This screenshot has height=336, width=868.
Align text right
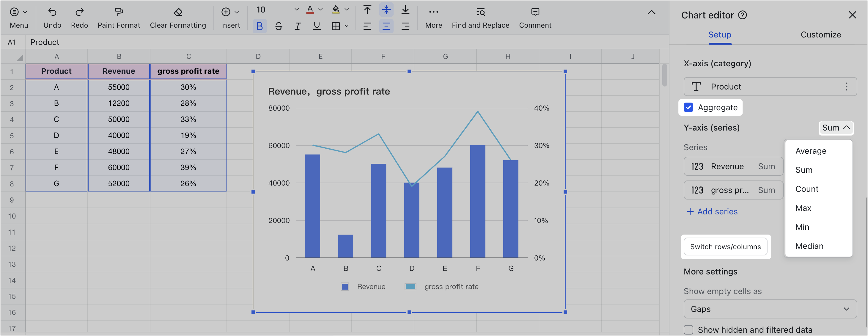(x=405, y=26)
